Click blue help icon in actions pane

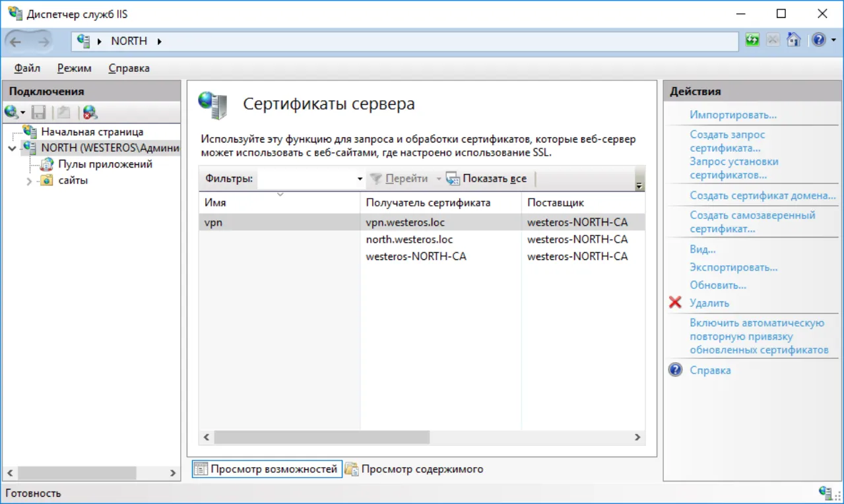[x=675, y=370]
